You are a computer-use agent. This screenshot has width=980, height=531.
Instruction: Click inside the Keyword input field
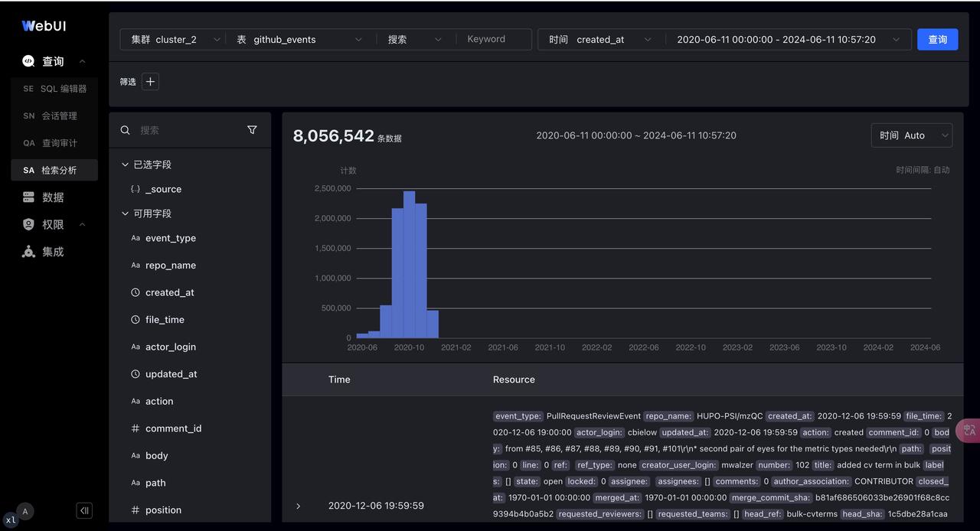490,39
